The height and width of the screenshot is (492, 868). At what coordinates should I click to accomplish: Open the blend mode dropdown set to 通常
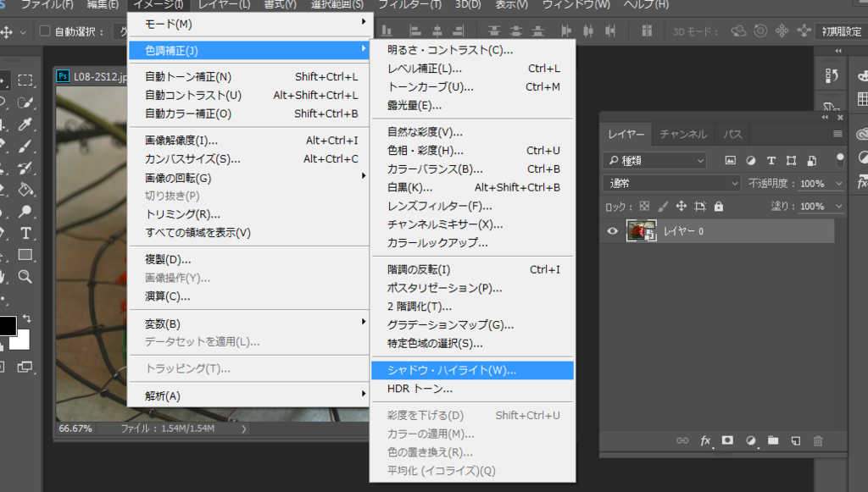pyautogui.click(x=671, y=183)
